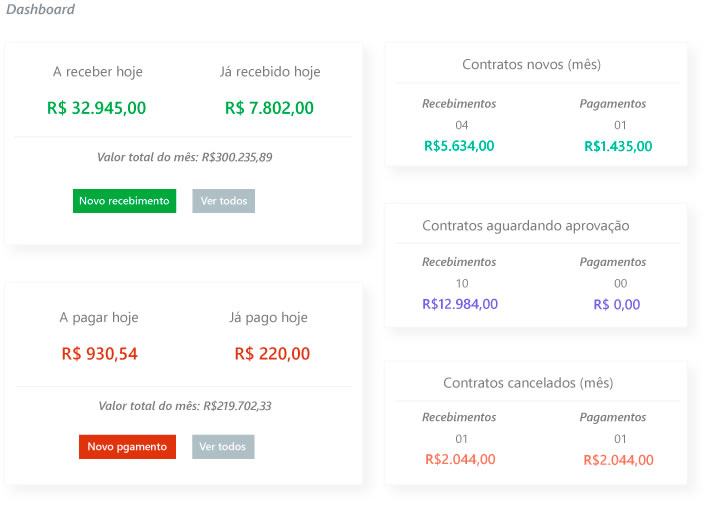Click the A receber hoje label
Viewport: 704px width, 516px height.
tap(98, 71)
